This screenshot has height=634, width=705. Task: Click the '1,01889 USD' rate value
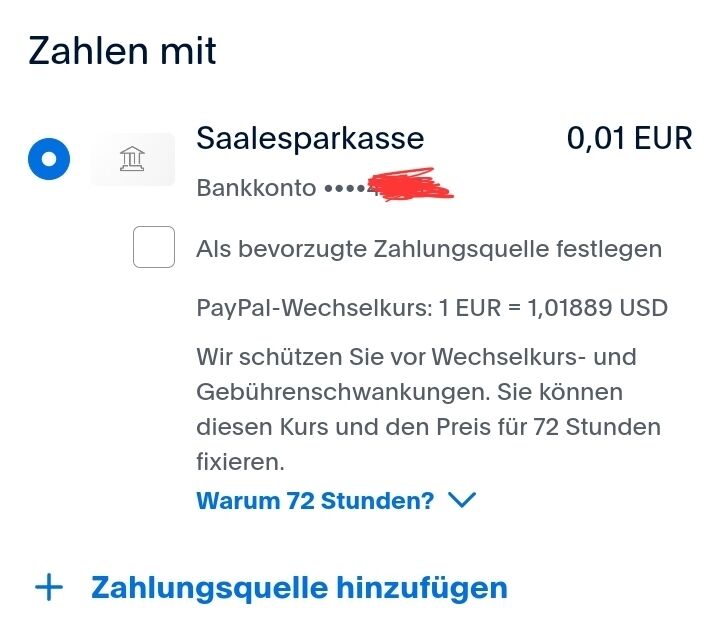pyautogui.click(x=598, y=308)
